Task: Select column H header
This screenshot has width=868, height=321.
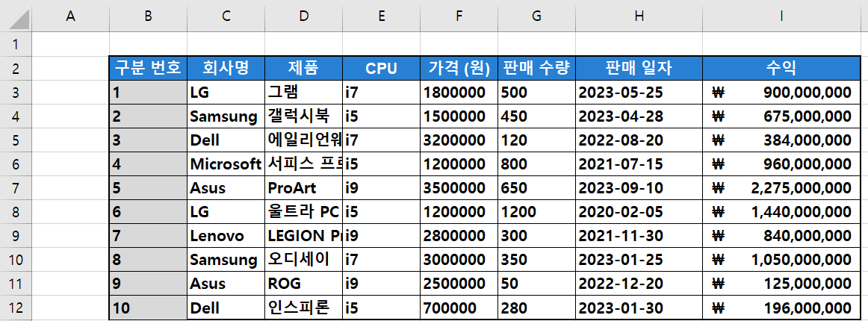Action: 639,16
